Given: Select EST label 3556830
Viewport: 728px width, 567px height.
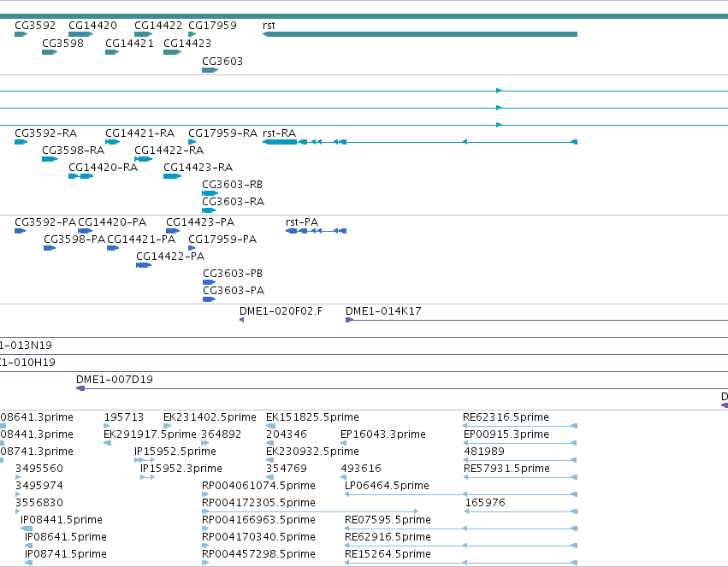Looking at the screenshot, I should 39,504.
